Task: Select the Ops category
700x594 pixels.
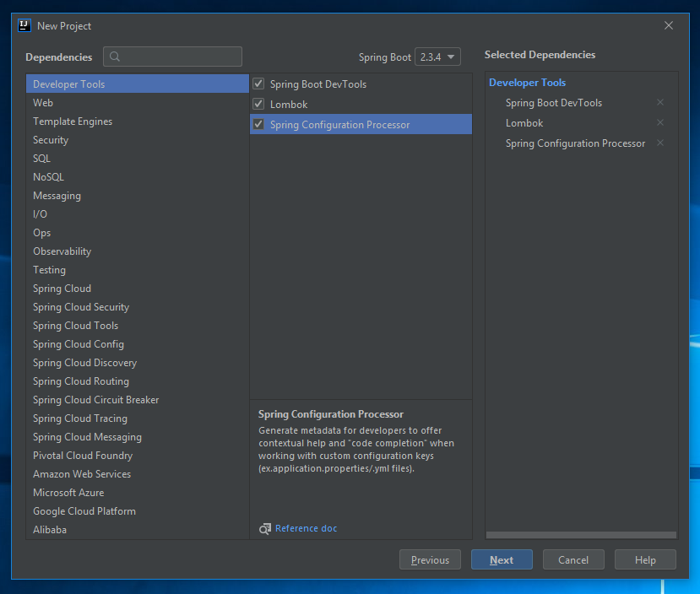Action: click(138, 233)
